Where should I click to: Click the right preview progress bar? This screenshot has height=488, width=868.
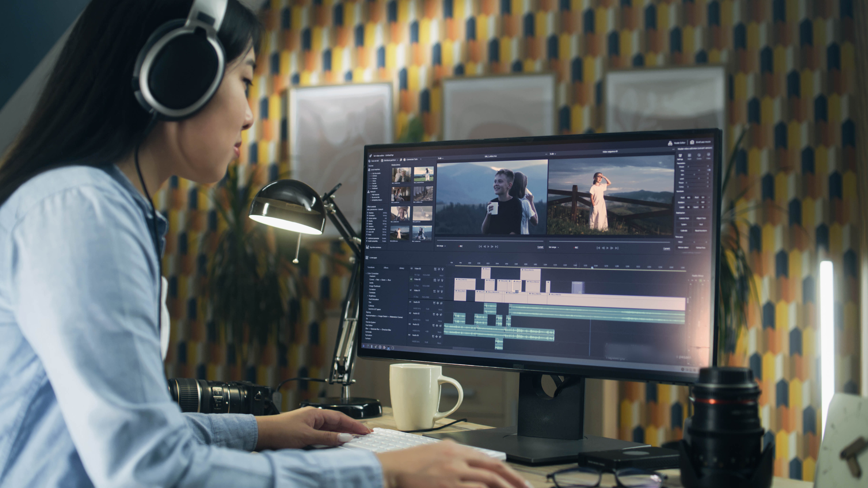tap(610, 242)
